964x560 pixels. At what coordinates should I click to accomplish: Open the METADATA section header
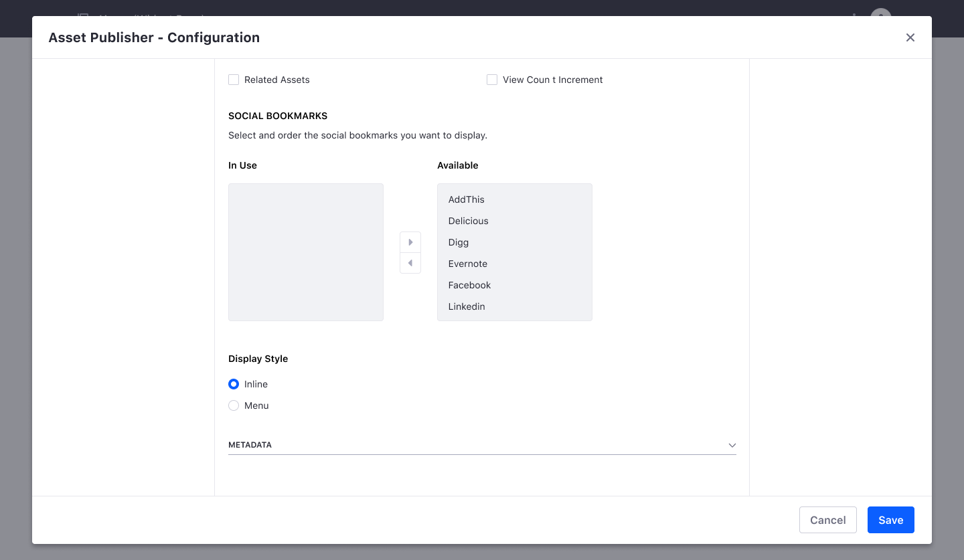pos(250,445)
